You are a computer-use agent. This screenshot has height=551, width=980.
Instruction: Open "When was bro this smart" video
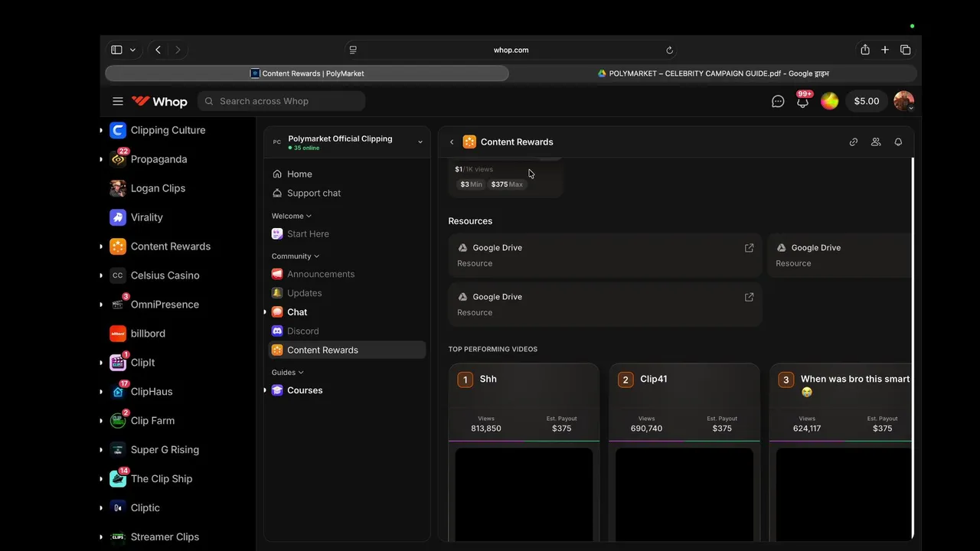click(841, 452)
